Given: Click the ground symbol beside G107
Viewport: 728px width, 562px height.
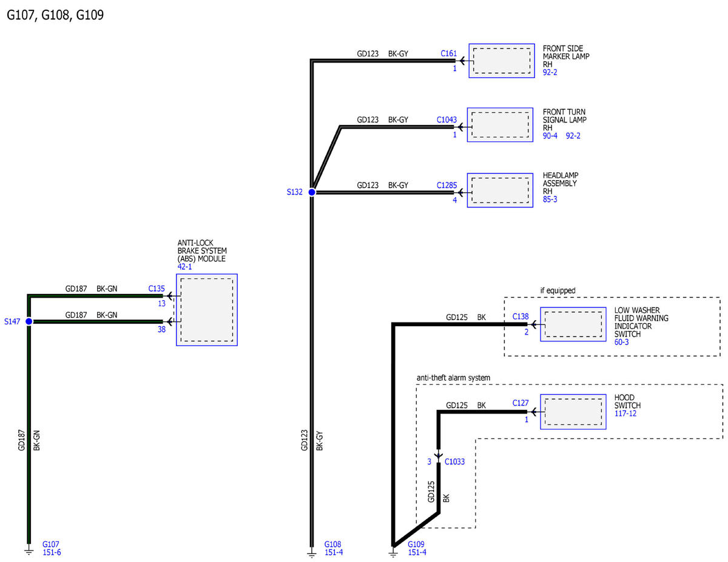Looking at the screenshot, I should coord(29,551).
